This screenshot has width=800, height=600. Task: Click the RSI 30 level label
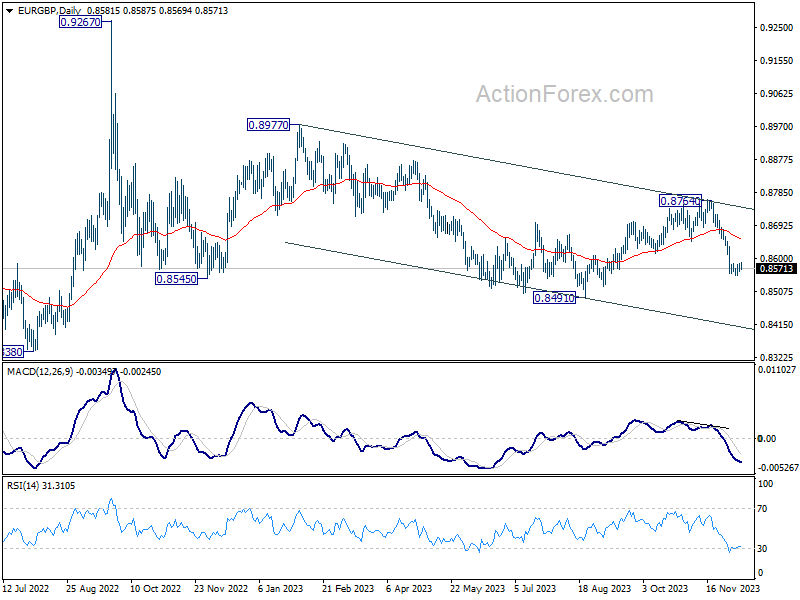click(x=762, y=548)
